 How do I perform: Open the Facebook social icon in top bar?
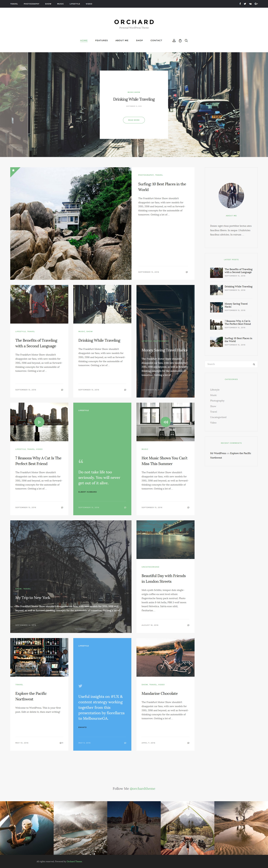(240, 4)
